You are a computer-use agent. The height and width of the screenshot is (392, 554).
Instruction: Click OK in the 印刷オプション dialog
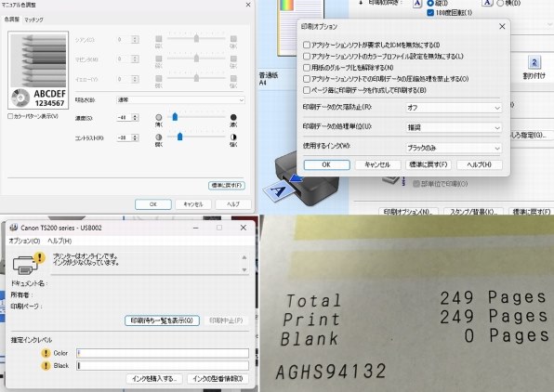coord(327,164)
